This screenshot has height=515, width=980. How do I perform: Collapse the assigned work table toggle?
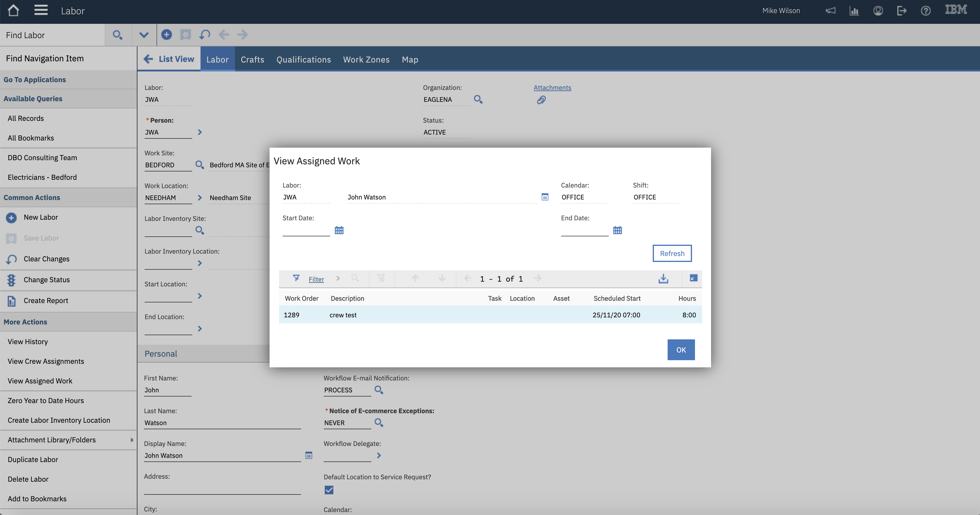click(693, 278)
